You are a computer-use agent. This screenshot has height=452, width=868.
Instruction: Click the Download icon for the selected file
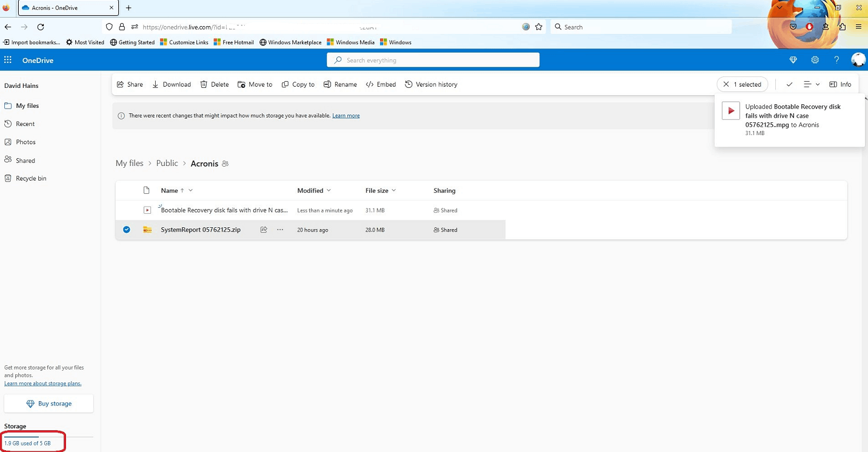pos(156,84)
